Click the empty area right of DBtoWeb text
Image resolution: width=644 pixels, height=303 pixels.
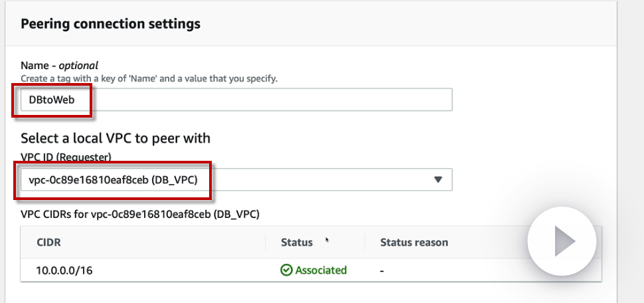pos(266,100)
